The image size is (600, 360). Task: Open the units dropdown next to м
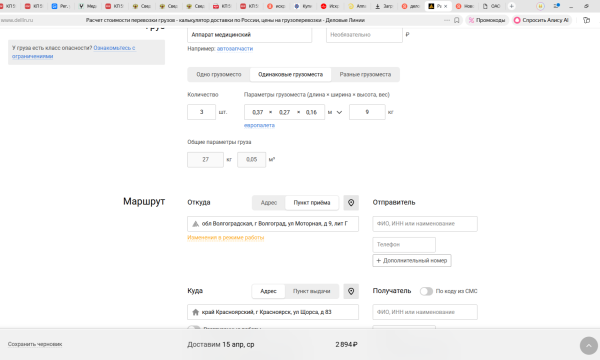tap(339, 112)
